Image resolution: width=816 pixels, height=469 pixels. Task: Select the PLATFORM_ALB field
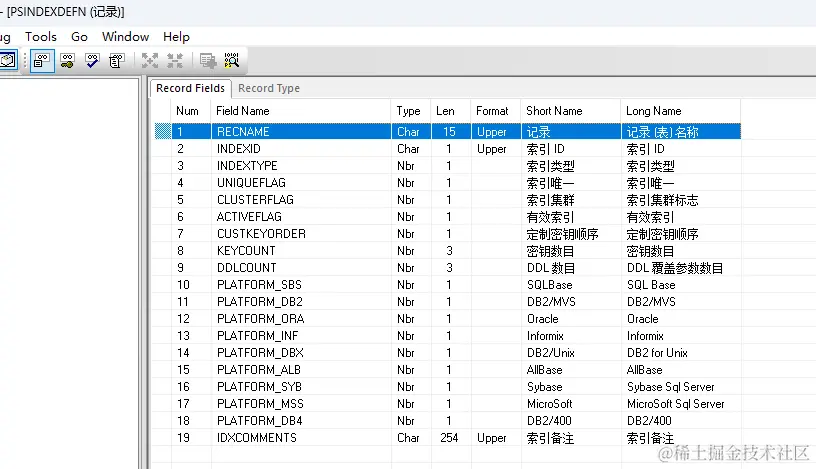259,370
